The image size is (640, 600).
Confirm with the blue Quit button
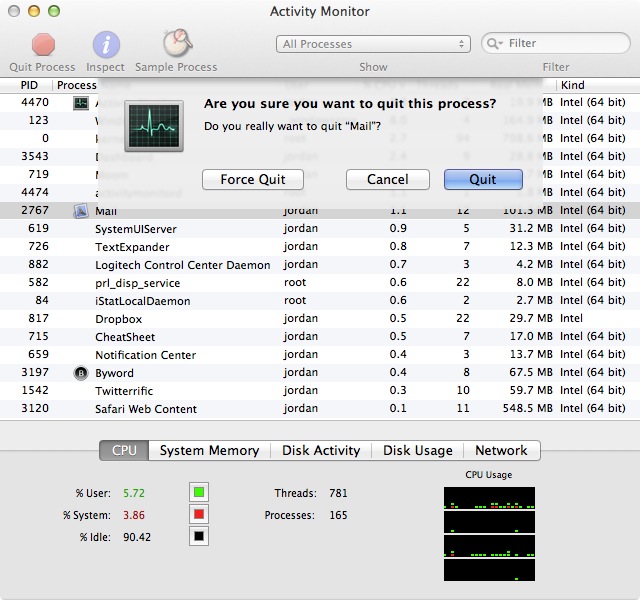point(483,180)
